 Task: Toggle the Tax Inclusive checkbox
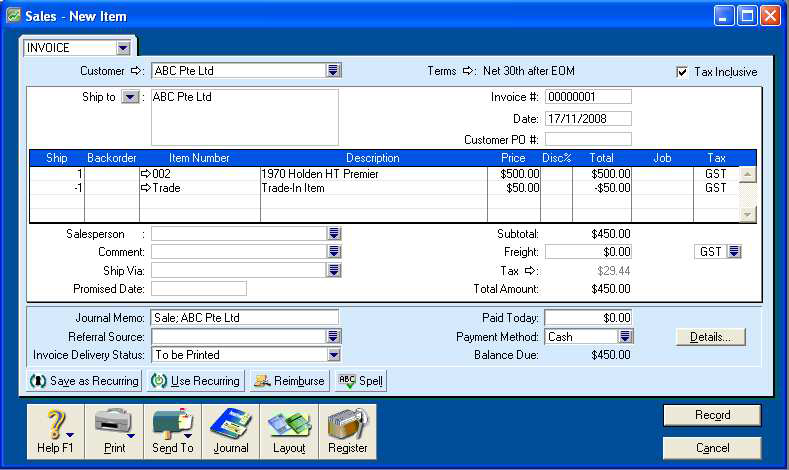[682, 72]
